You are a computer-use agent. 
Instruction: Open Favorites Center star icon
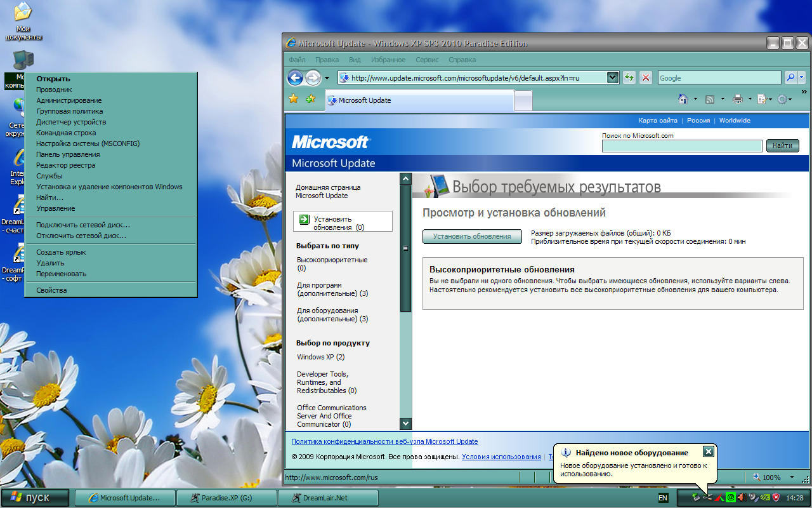tap(293, 99)
